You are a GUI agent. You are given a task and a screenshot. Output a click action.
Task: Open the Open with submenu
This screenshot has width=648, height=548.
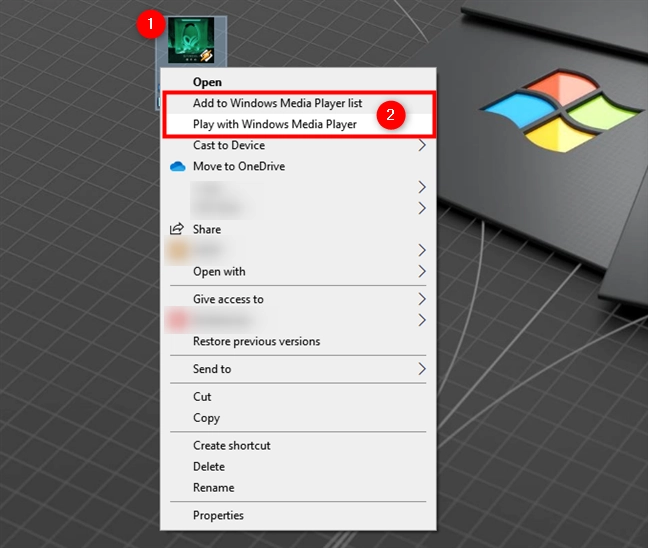(298, 272)
